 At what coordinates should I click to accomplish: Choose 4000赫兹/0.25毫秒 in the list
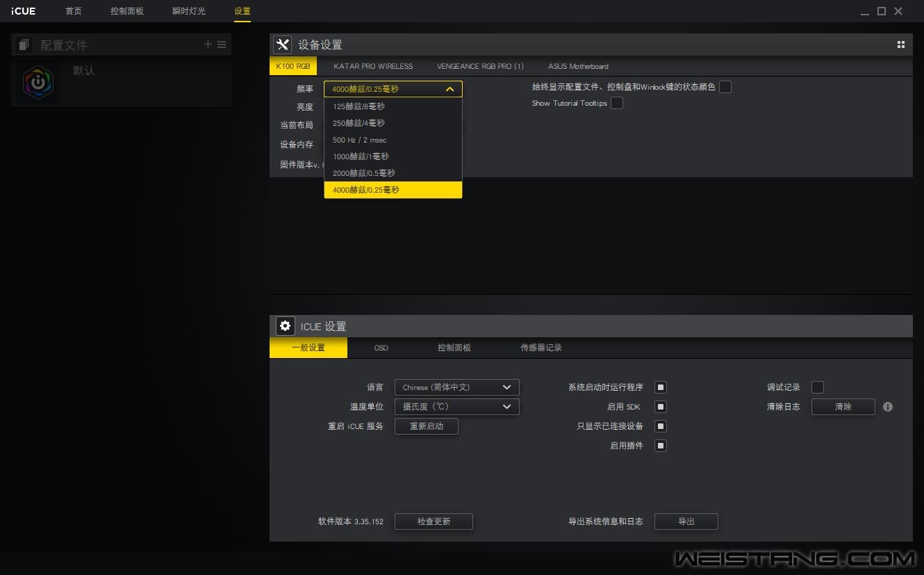point(393,190)
